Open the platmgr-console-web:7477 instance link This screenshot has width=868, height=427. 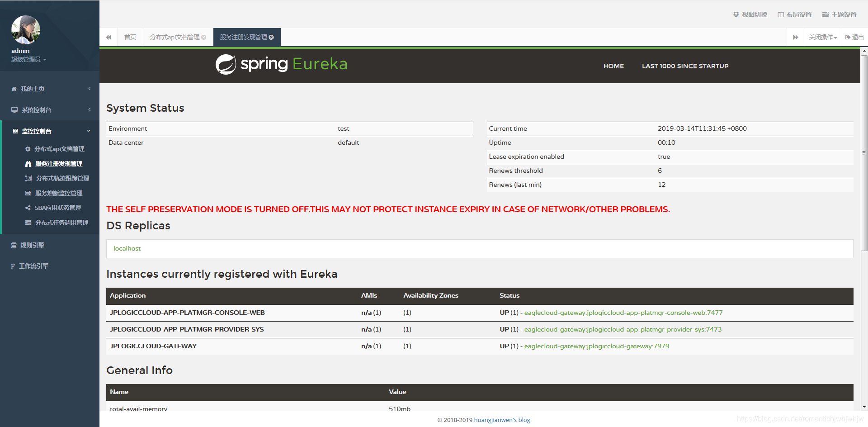(623, 313)
